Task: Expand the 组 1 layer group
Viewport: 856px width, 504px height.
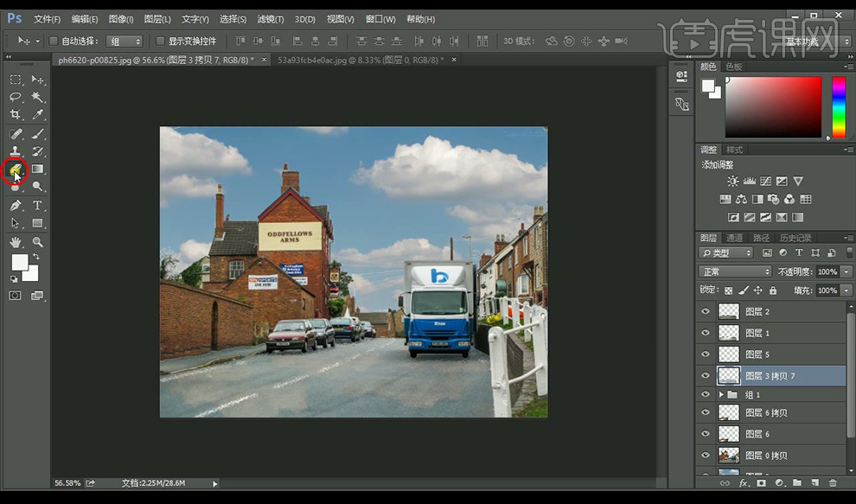Action: [x=721, y=394]
